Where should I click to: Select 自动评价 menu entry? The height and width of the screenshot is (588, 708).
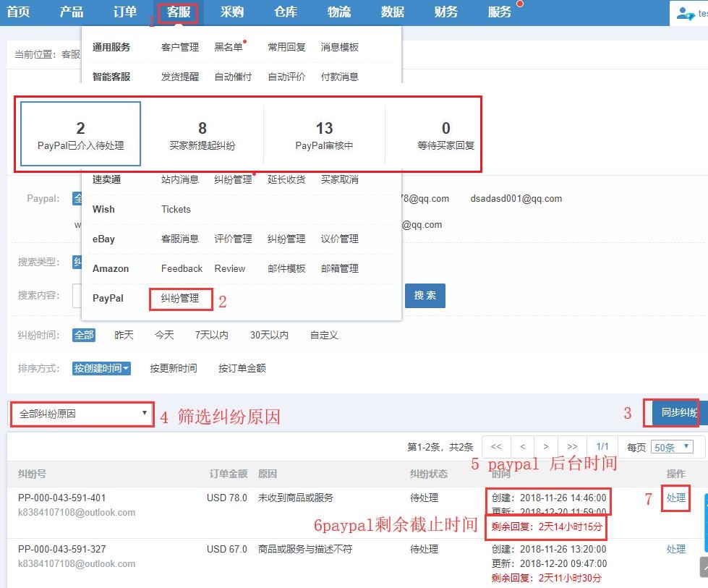pyautogui.click(x=286, y=77)
